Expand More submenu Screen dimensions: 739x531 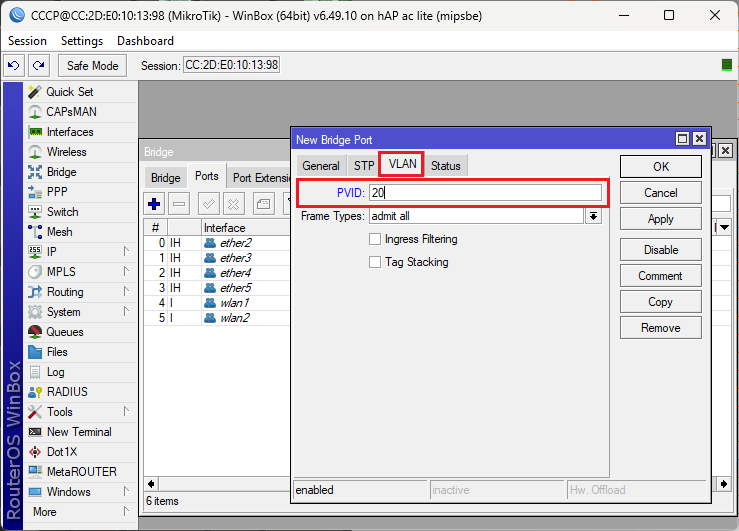(126, 512)
